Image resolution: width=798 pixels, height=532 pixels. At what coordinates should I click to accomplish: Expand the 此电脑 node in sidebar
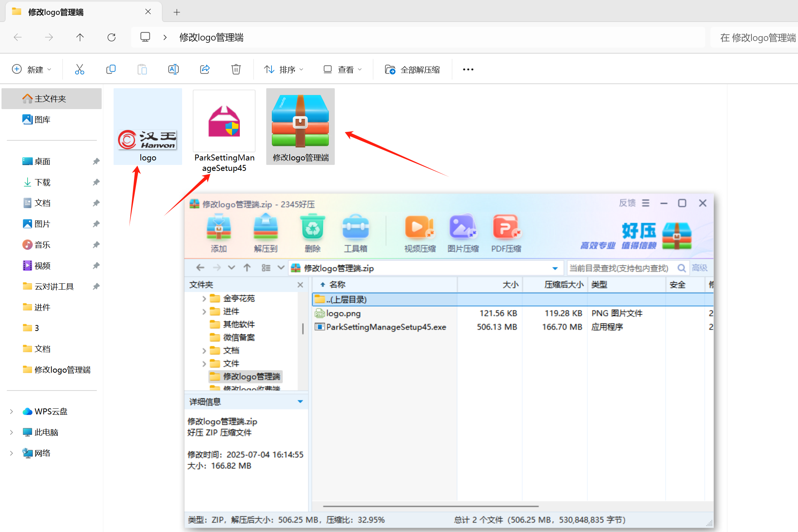point(12,432)
